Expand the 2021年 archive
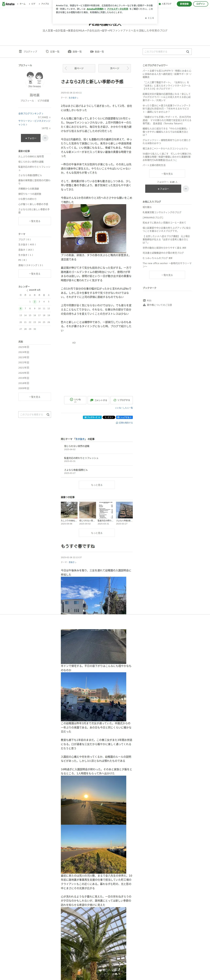The height and width of the screenshot is (980, 210). coord(28,367)
